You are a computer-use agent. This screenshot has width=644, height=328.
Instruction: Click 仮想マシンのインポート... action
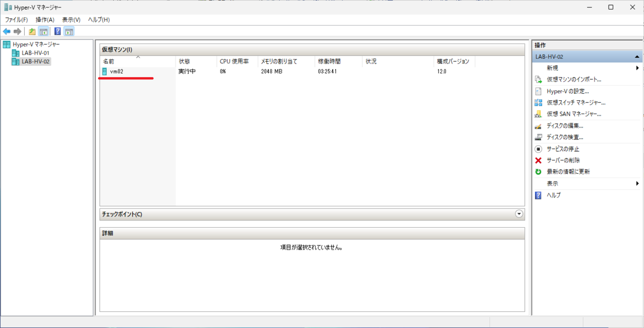(x=574, y=79)
